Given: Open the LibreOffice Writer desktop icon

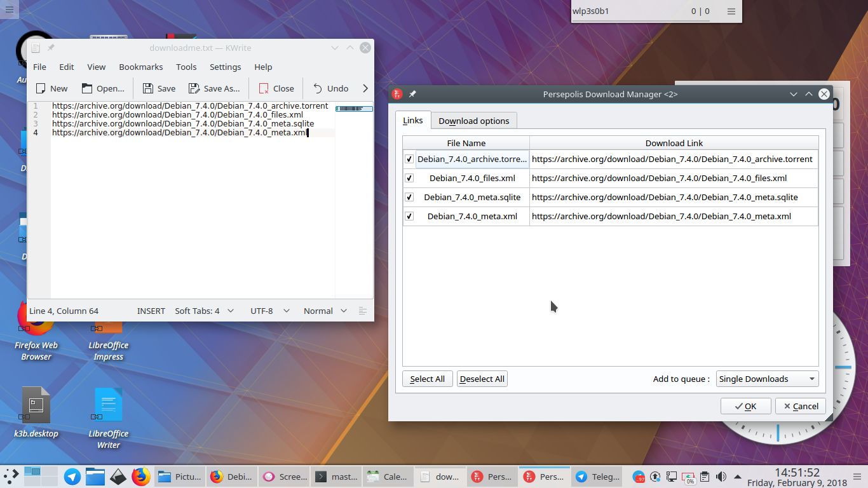Looking at the screenshot, I should tap(109, 417).
